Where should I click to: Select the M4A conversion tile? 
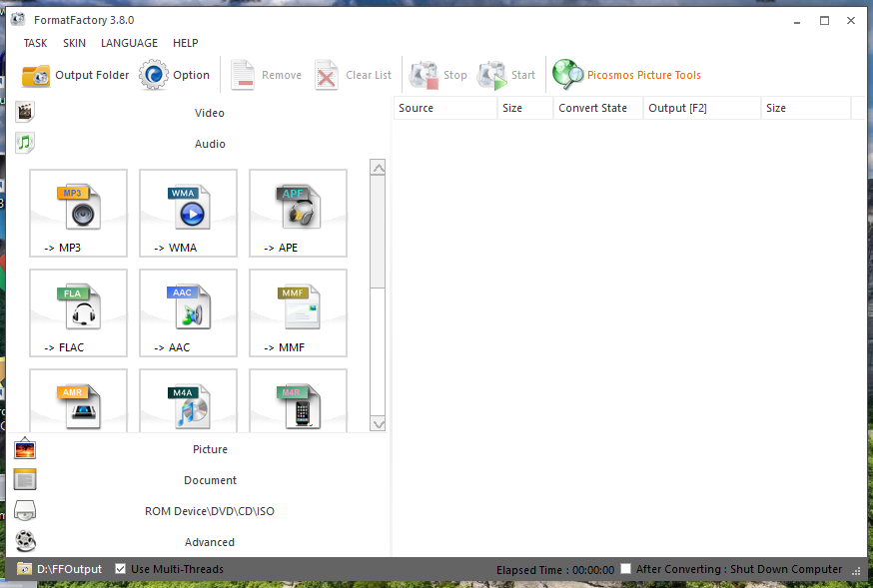pyautogui.click(x=188, y=400)
